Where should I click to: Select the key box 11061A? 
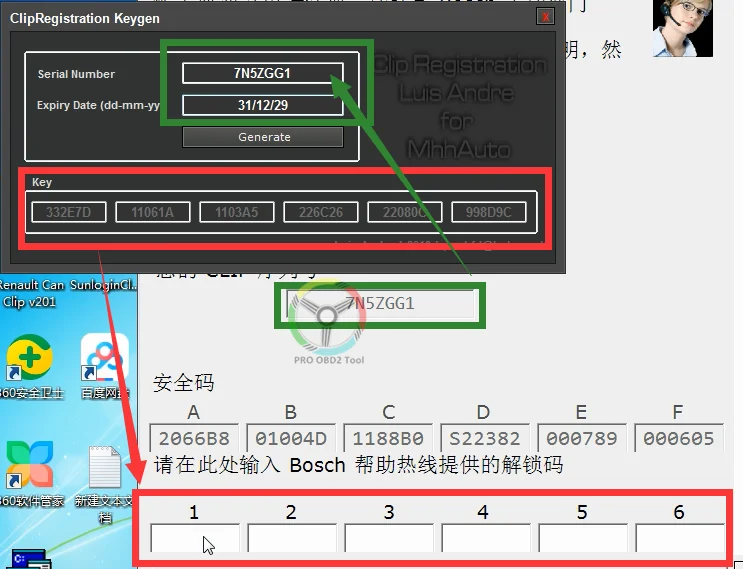click(x=153, y=212)
